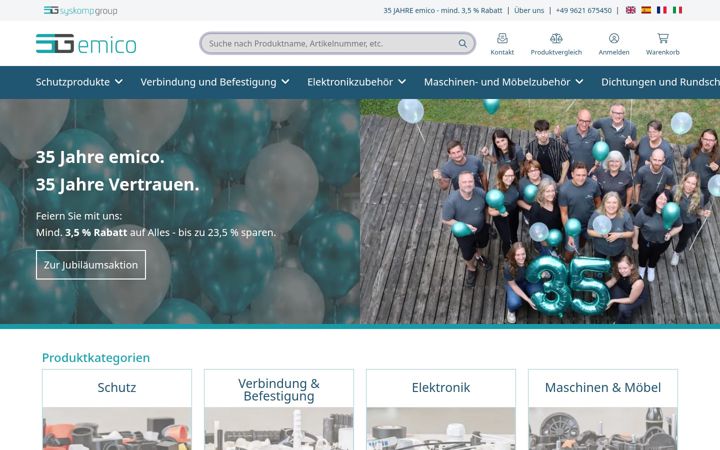The height and width of the screenshot is (450, 720).
Task: Open the Verbindung & Befestigung category card
Action: [279, 410]
